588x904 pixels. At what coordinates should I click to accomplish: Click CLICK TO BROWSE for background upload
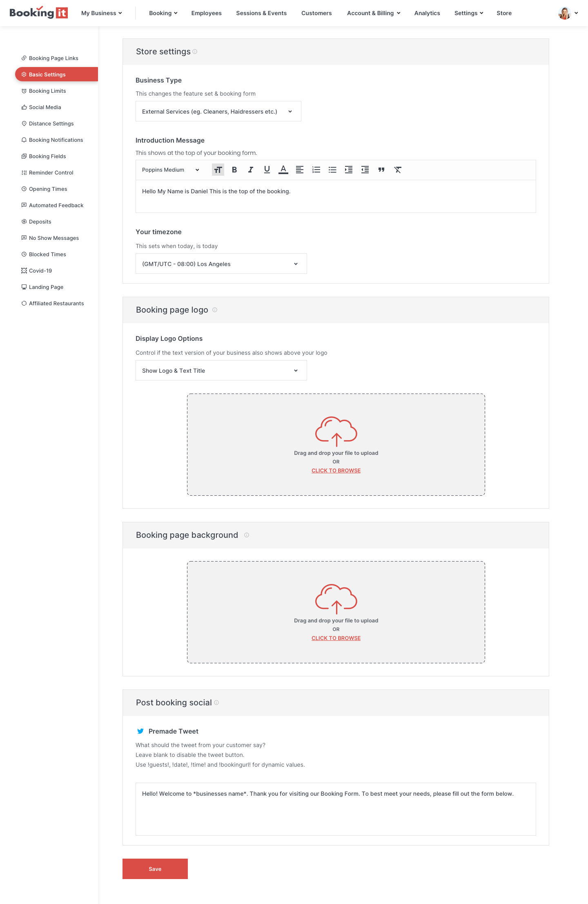(336, 638)
